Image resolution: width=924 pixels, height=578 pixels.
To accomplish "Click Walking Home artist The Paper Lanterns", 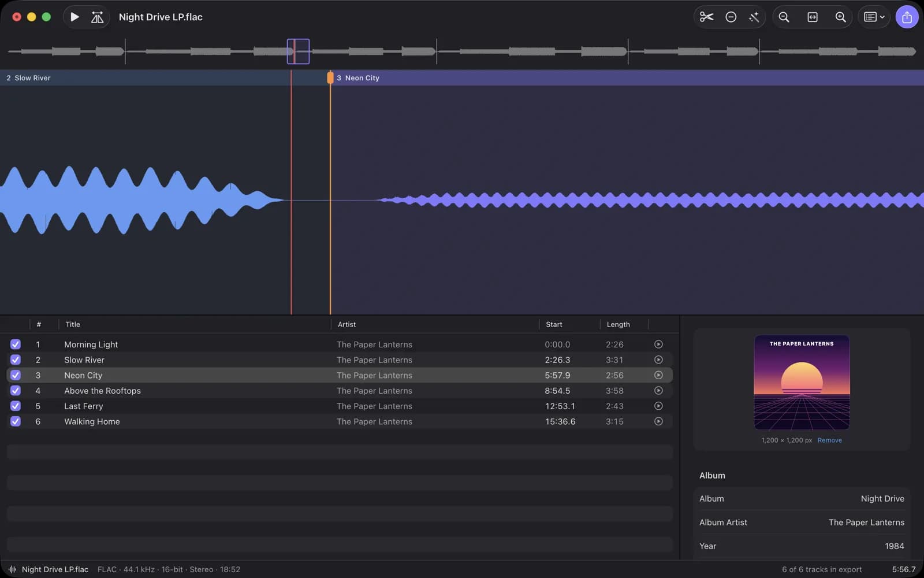I will coord(374,421).
